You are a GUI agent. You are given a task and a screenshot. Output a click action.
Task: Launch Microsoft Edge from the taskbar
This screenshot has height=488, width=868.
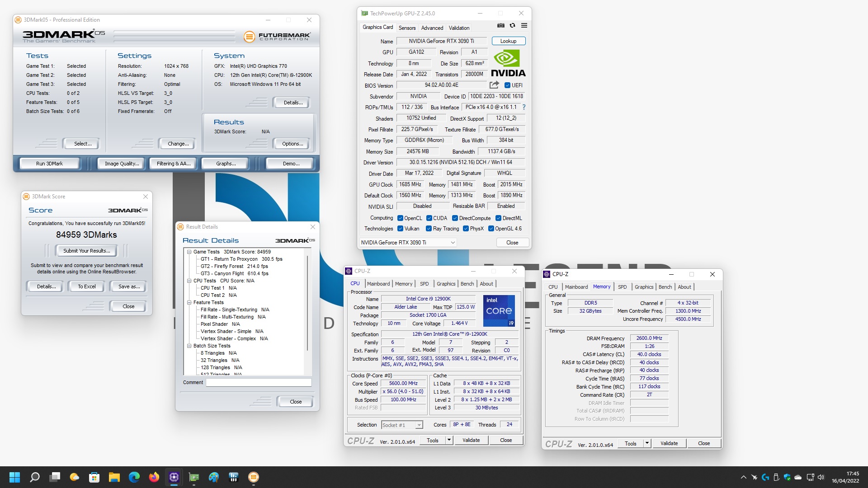[x=134, y=477]
